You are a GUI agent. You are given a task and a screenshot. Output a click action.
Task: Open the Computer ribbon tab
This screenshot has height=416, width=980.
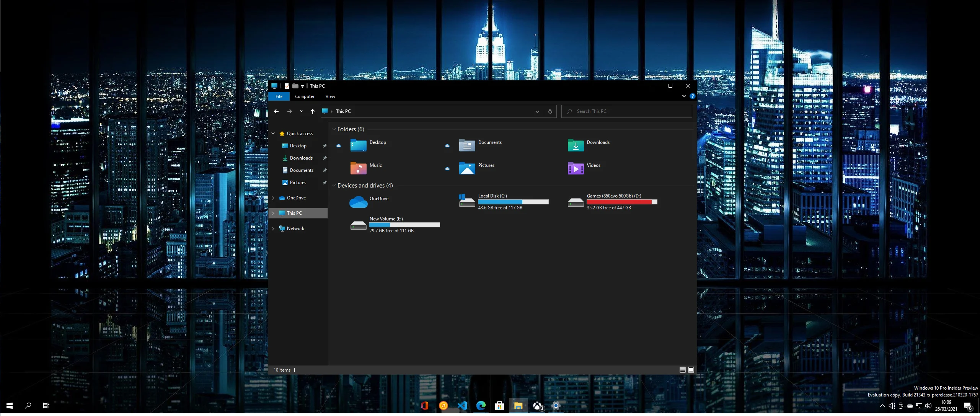click(305, 96)
